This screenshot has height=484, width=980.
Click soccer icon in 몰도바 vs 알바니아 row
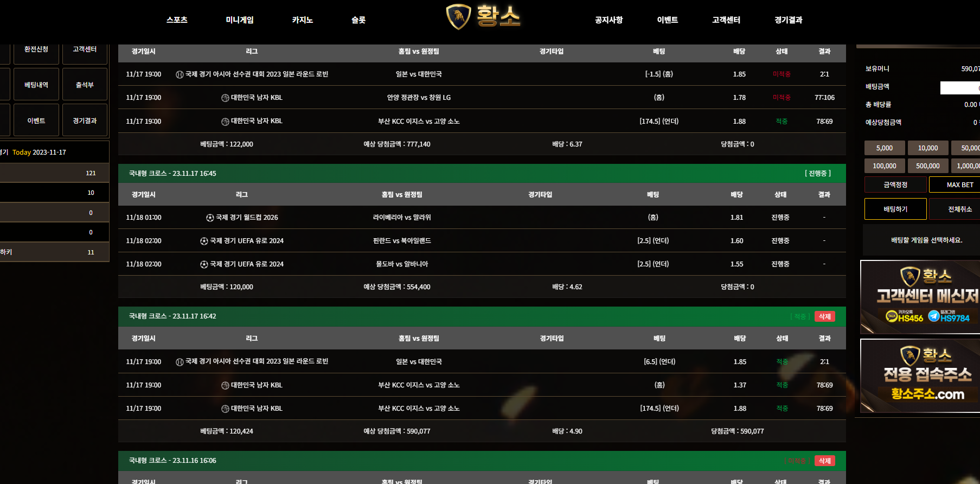tap(204, 264)
